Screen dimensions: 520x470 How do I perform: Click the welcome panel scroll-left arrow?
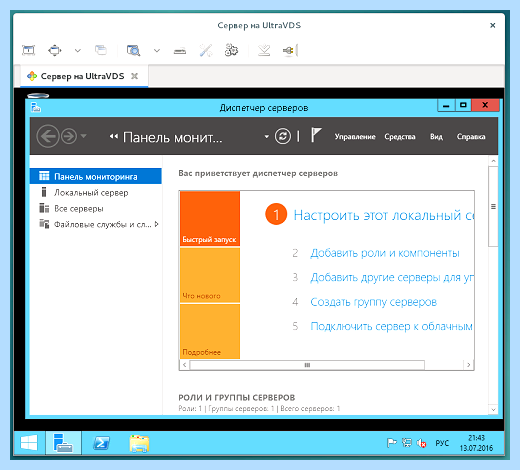185,365
